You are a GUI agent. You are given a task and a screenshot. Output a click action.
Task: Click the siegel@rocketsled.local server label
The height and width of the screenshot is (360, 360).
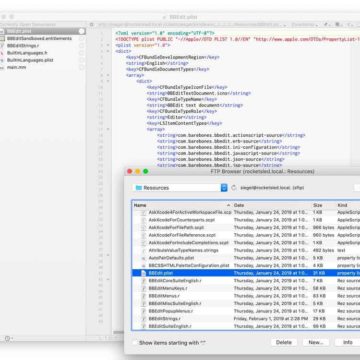[x=272, y=188]
